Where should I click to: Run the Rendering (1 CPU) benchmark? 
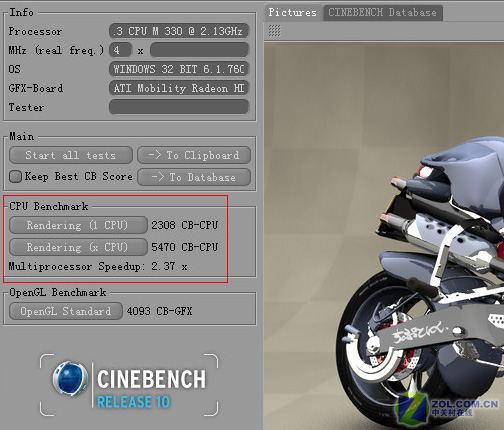(78, 225)
